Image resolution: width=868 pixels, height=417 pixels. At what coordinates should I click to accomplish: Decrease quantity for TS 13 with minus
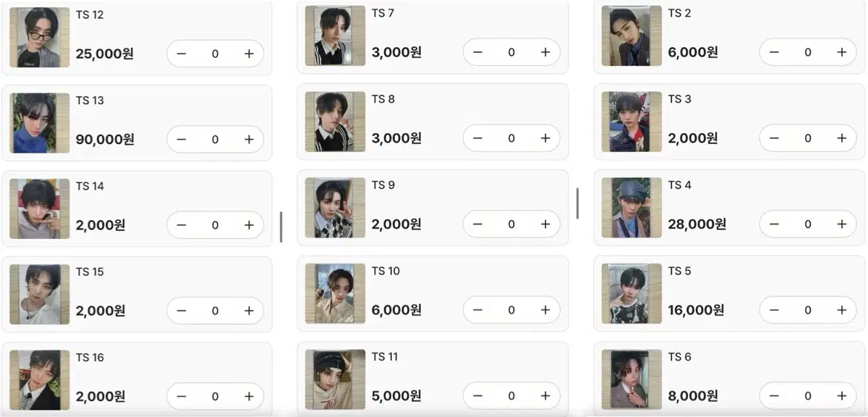click(182, 140)
